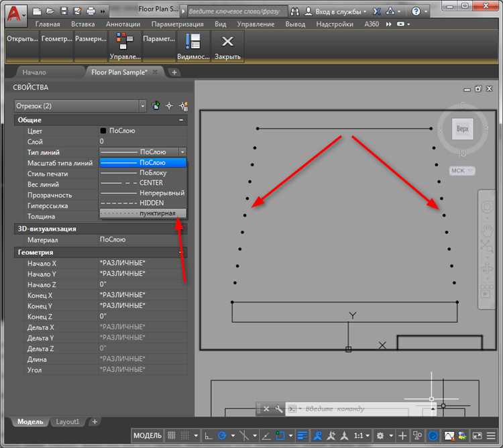The height and width of the screenshot is (448, 503).
Task: Click the black color swatch for Цвет
Action: tap(103, 131)
